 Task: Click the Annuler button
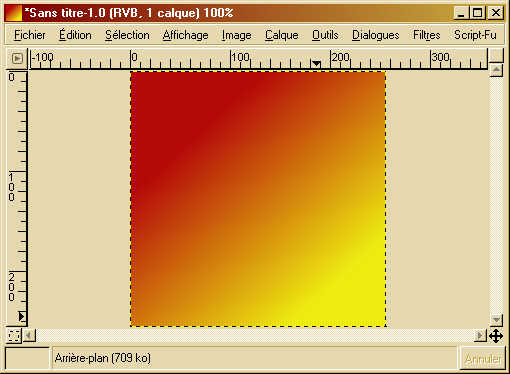(x=483, y=359)
